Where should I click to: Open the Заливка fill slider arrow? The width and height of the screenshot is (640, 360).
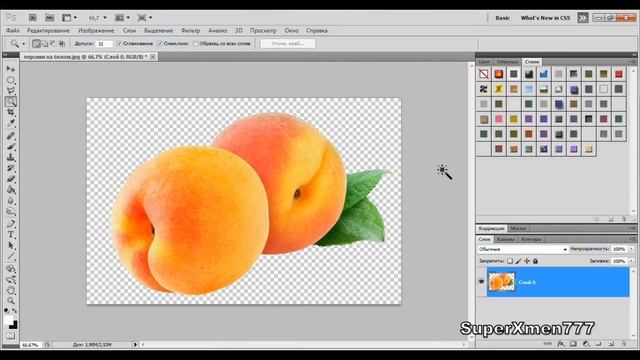tap(631, 261)
